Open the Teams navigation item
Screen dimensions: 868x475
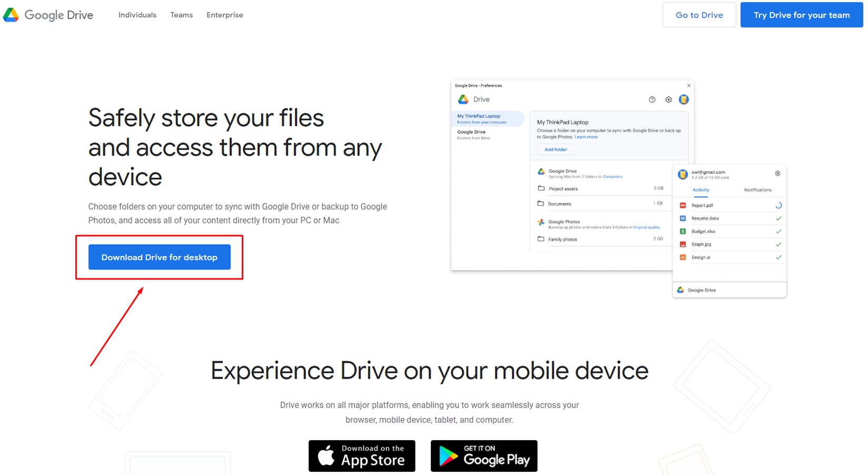pyautogui.click(x=181, y=15)
